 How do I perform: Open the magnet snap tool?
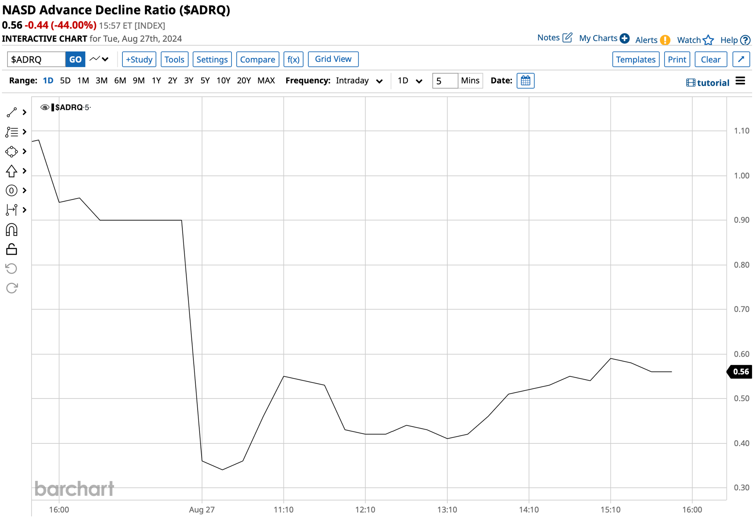tap(12, 230)
